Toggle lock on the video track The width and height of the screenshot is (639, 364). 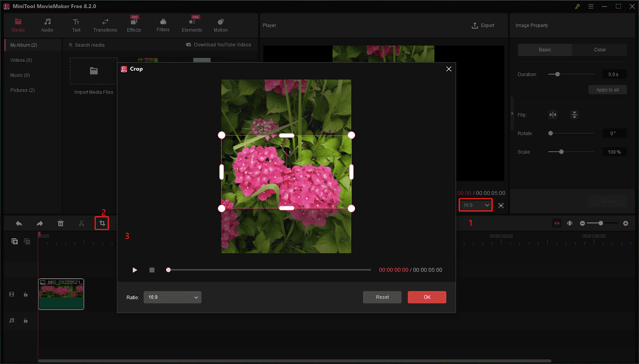tap(26, 294)
